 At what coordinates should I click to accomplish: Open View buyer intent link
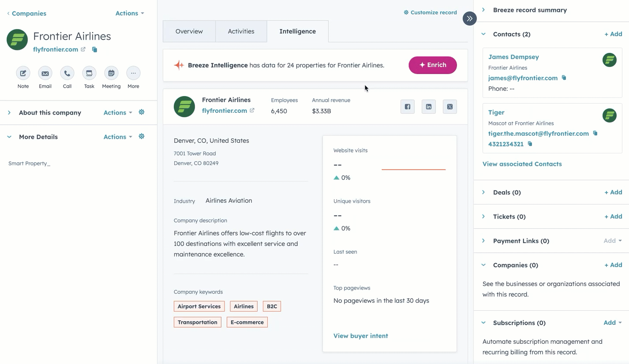[x=361, y=336]
